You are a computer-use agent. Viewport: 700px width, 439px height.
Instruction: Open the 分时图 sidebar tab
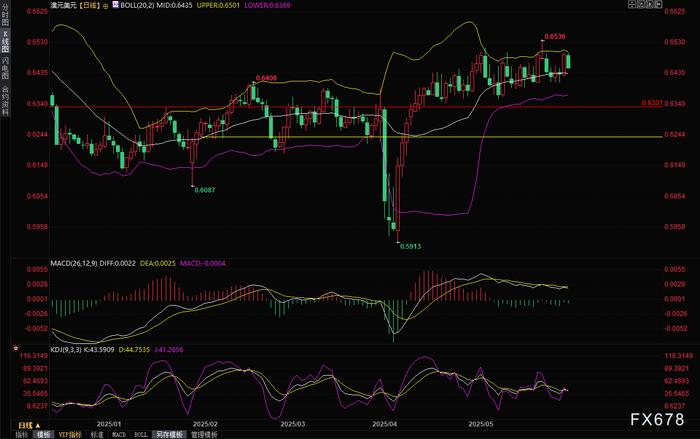click(x=5, y=15)
